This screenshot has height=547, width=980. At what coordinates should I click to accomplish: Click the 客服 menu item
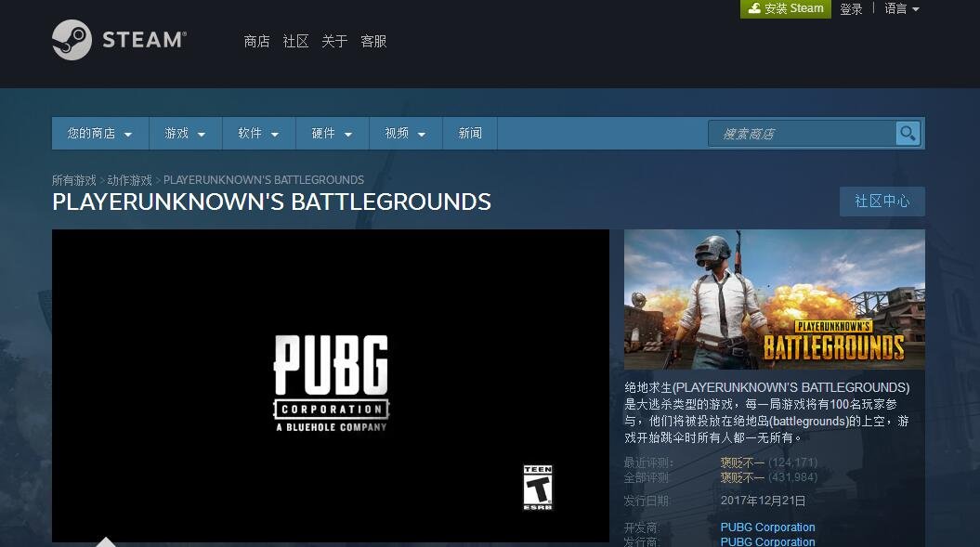[373, 41]
